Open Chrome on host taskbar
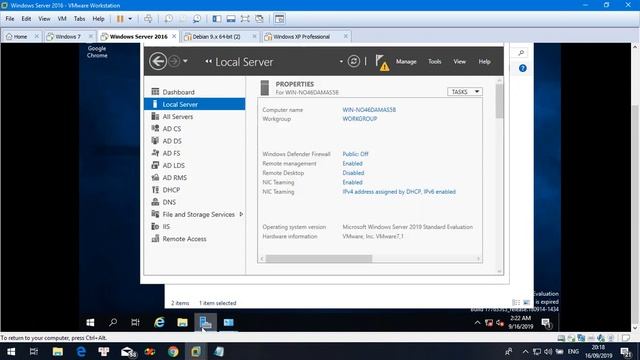This screenshot has width=640, height=360. pyautogui.click(x=173, y=351)
